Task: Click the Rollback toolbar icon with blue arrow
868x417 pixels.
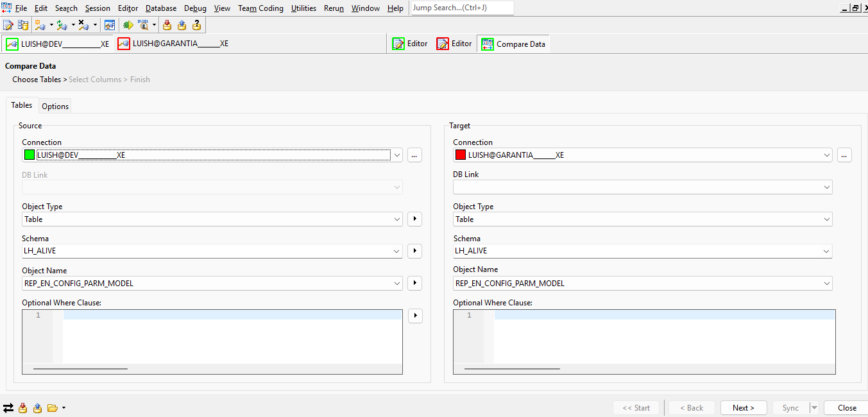Action: (x=182, y=25)
